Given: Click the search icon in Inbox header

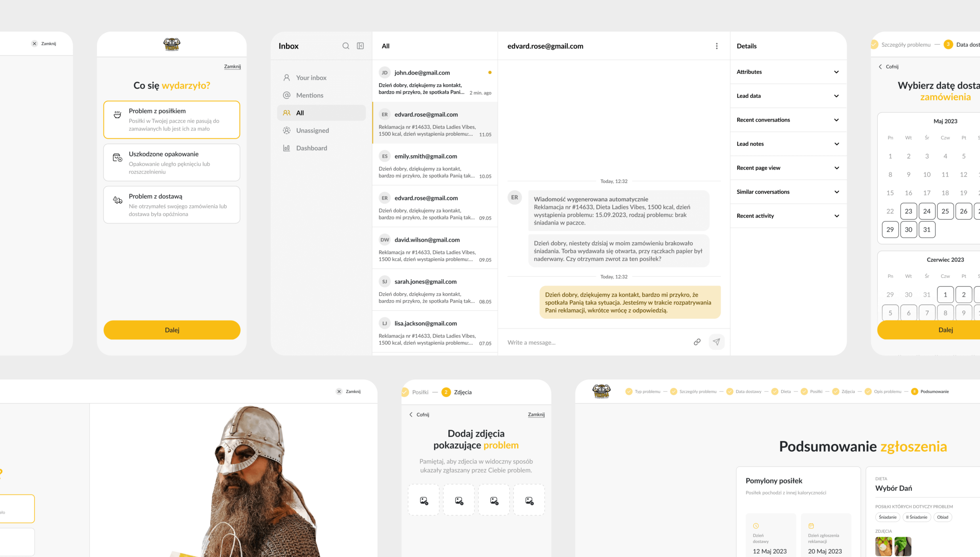Looking at the screenshot, I should click(x=346, y=46).
